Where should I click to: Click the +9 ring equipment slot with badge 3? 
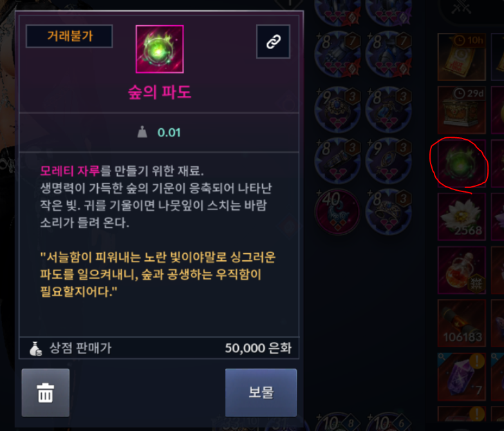click(337, 110)
